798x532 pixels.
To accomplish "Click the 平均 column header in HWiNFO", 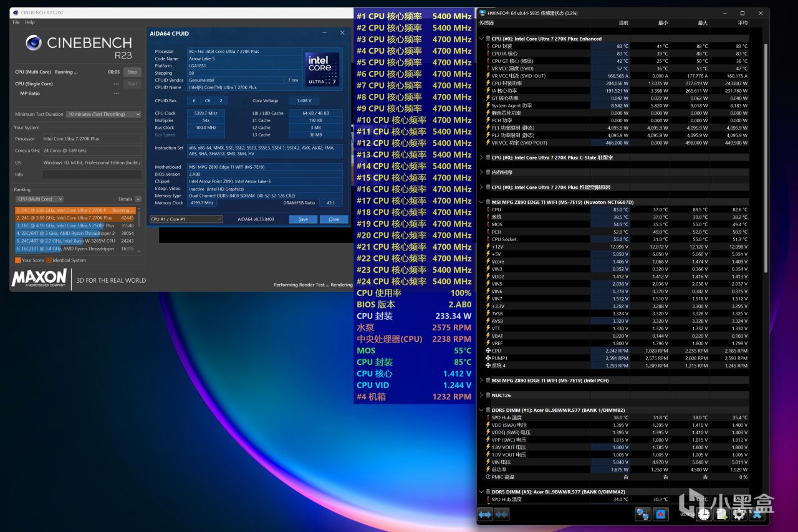I will click(742, 23).
